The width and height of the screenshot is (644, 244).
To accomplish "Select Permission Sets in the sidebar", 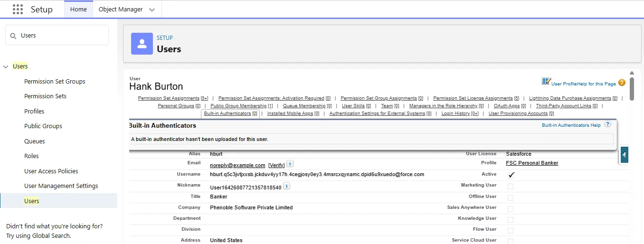I will pyautogui.click(x=45, y=96).
